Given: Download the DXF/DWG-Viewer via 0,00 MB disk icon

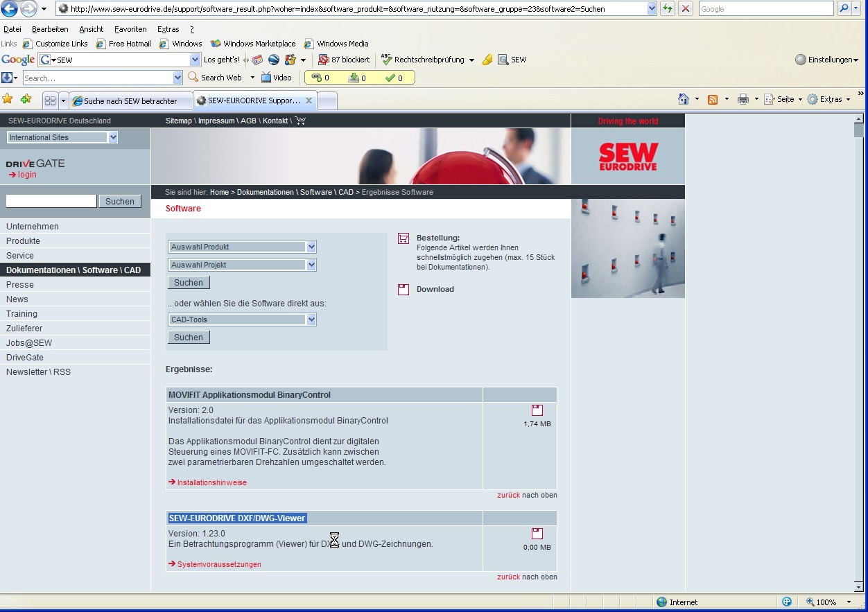Looking at the screenshot, I should tap(537, 534).
